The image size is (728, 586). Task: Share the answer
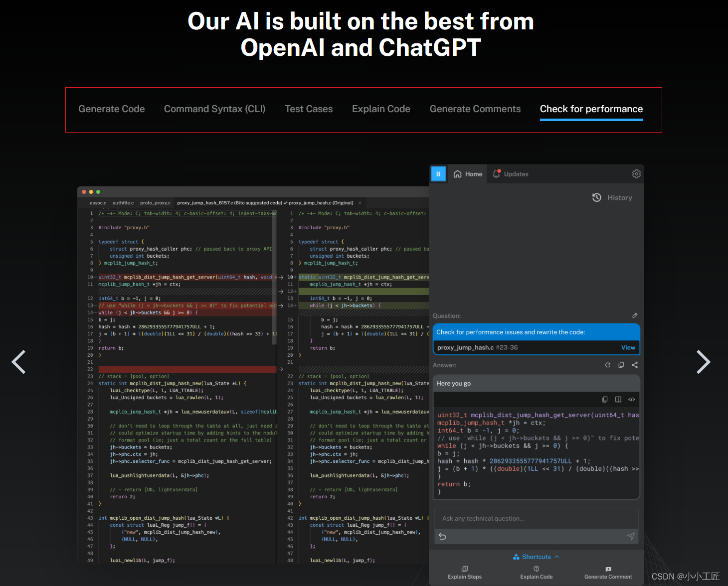635,365
